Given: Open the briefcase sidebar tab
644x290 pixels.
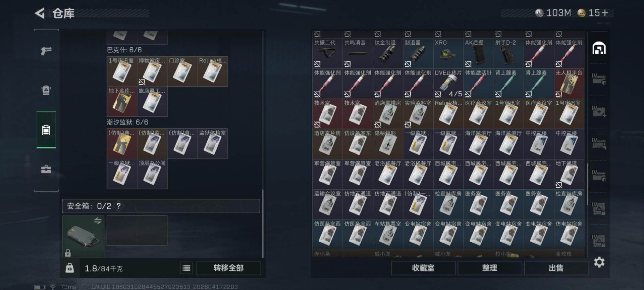Looking at the screenshot, I should (46, 169).
